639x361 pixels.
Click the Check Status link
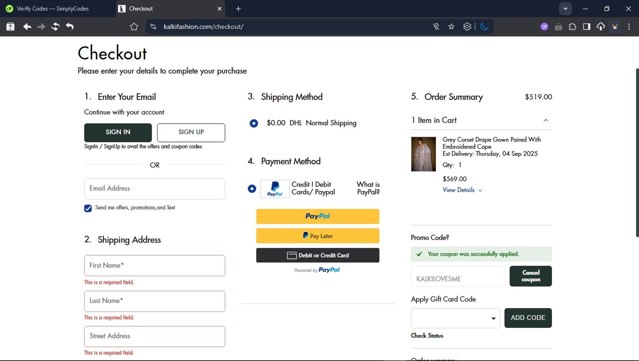[x=427, y=336]
